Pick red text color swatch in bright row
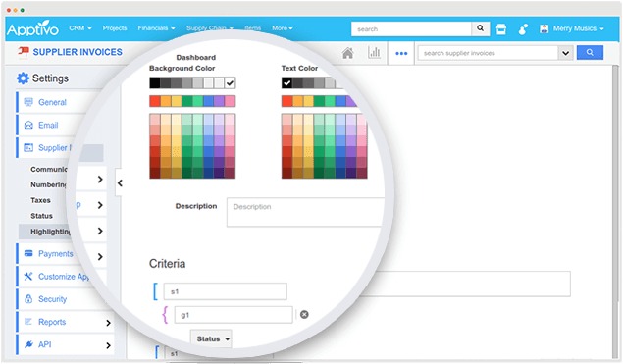 click(x=286, y=101)
